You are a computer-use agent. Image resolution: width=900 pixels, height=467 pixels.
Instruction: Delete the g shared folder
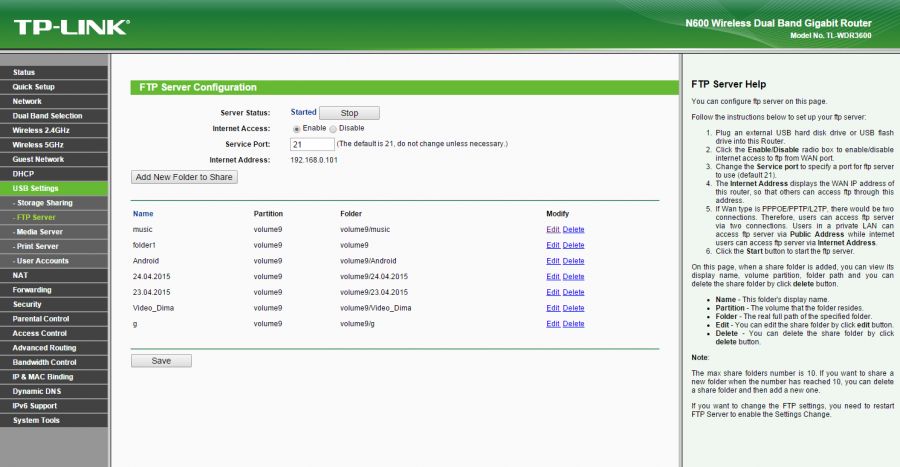[573, 324]
